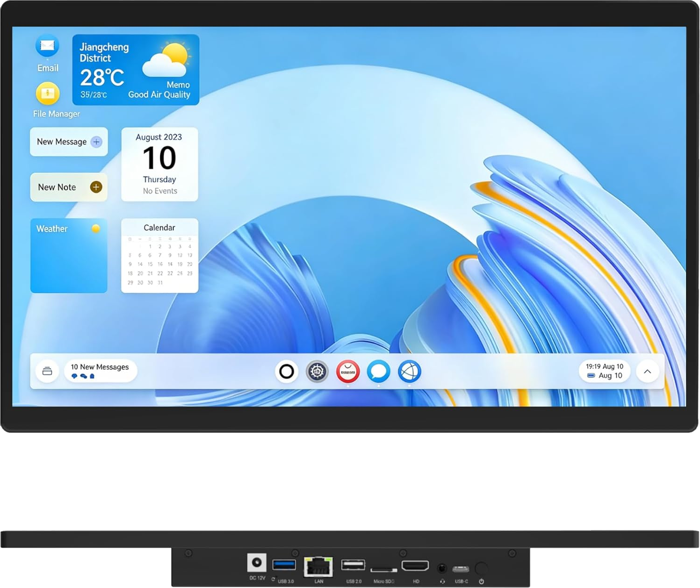This screenshot has width=700, height=588.
Task: Click the 'Thursday' label in date widget
Action: (x=159, y=179)
